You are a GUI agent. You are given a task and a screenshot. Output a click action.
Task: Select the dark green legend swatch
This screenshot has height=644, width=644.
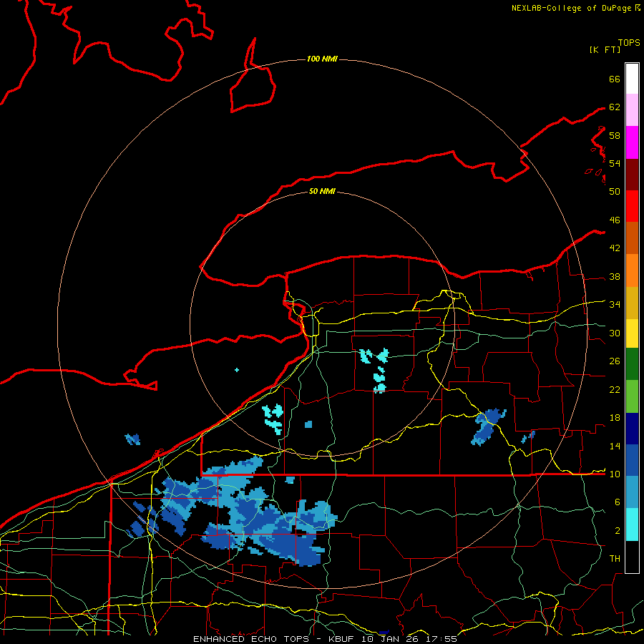632,364
